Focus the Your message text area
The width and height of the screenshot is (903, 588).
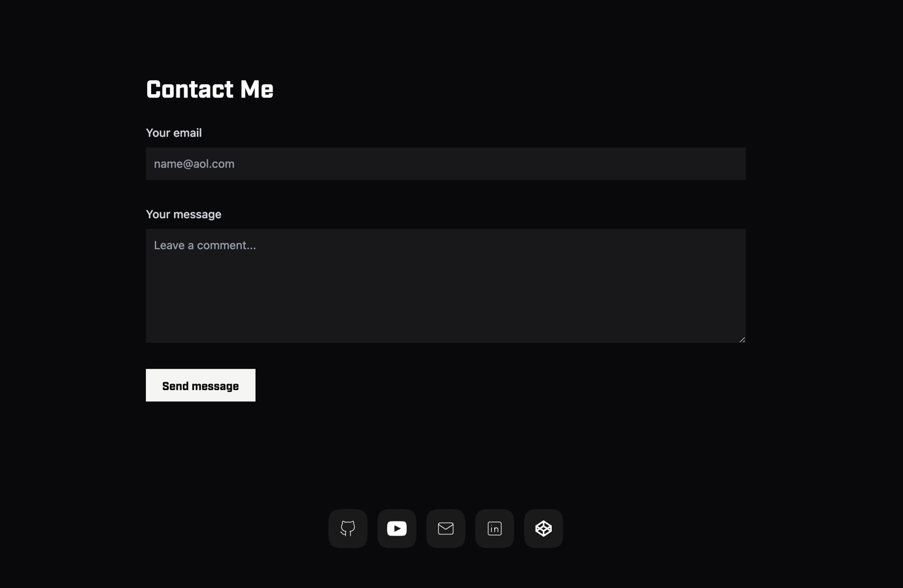coord(445,286)
